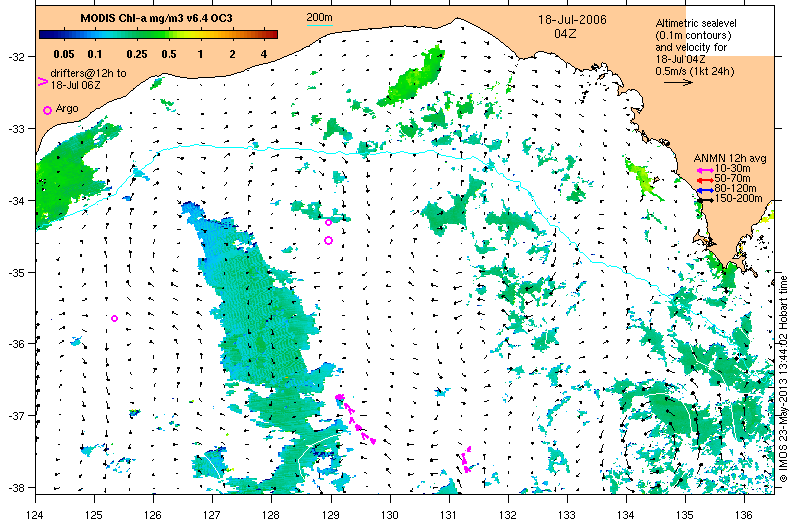This screenshot has height=520, width=800.
Task: Click the latitude axis label '-32'
Action: 15,56
